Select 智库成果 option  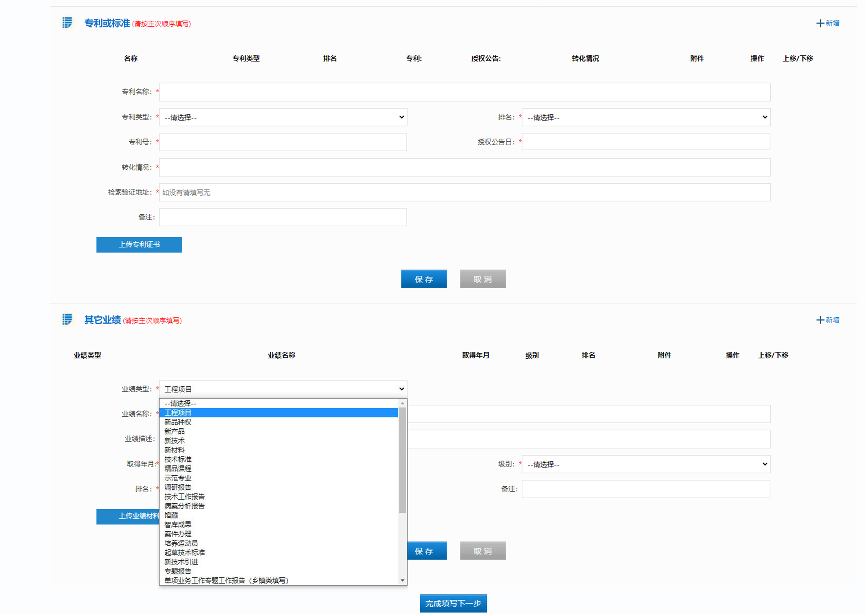point(178,525)
